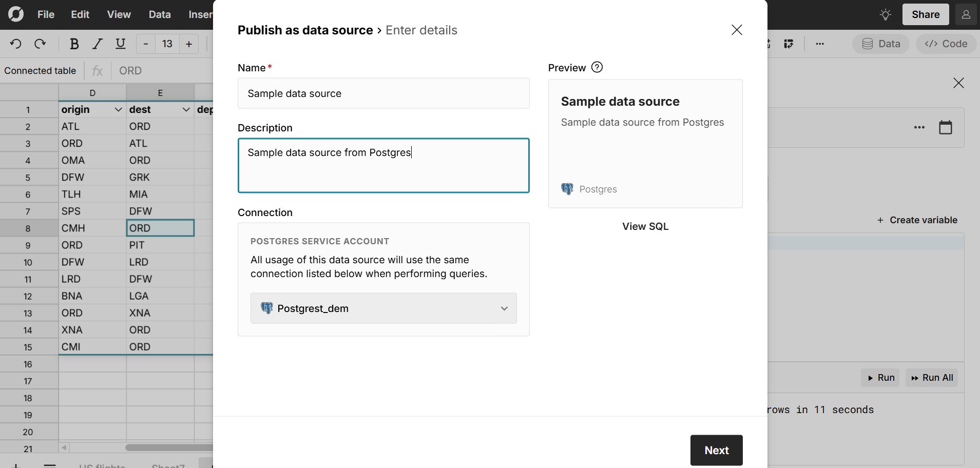
Task: Click the lightbulb icon in top bar
Action: [x=885, y=15]
